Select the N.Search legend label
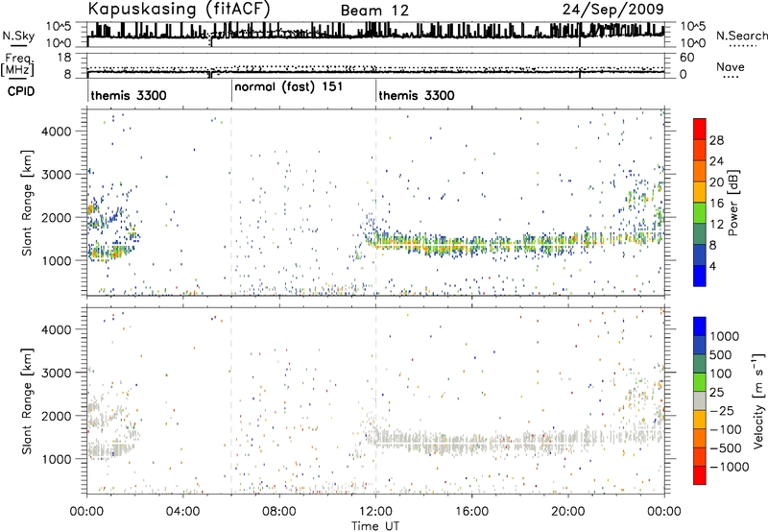768x532 pixels. pyautogui.click(x=741, y=36)
